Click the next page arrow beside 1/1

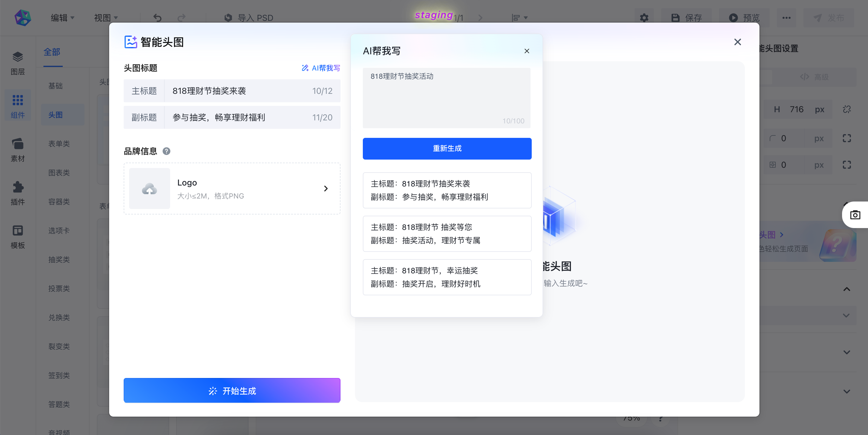point(480,17)
